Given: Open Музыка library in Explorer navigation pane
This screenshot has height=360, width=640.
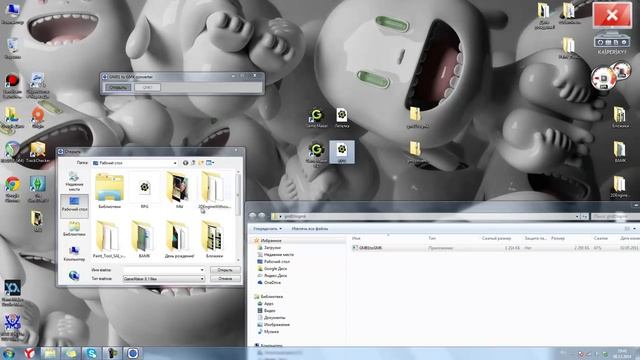Looking at the screenshot, I should click(x=271, y=331).
